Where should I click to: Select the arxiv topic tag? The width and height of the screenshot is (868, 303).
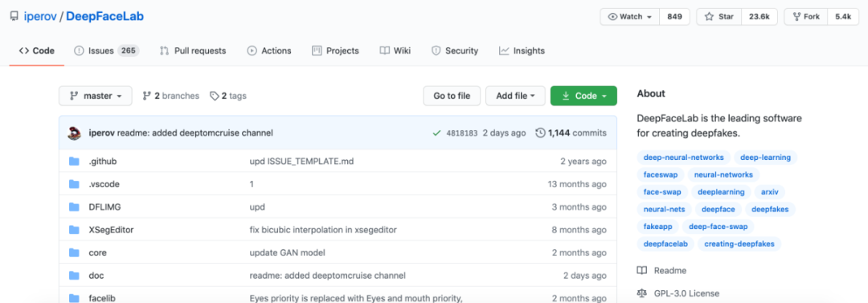tap(769, 192)
